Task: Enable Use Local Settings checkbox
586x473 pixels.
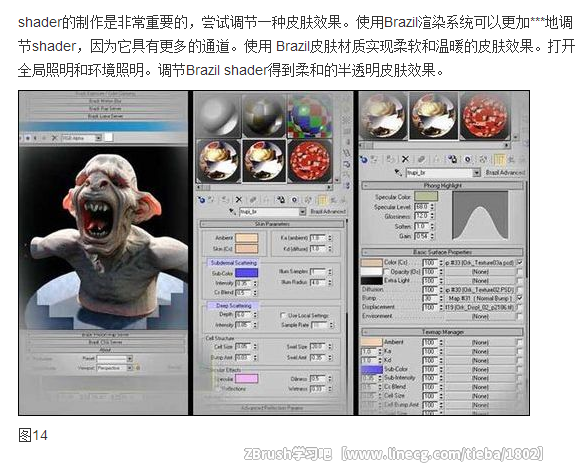Action: [283, 315]
